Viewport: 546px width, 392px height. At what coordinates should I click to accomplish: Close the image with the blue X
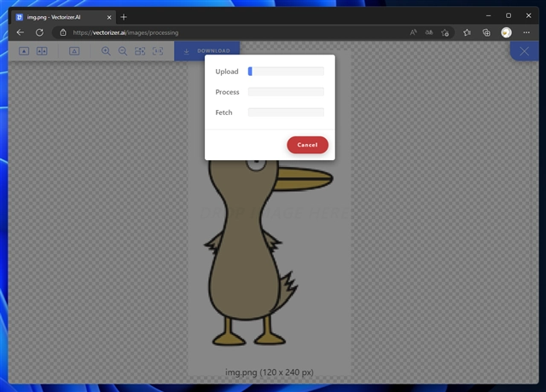coord(525,51)
